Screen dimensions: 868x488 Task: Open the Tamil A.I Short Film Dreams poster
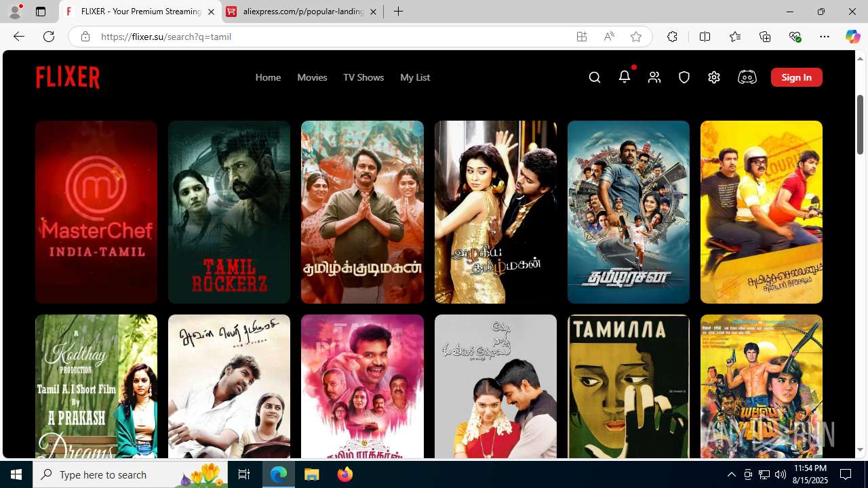click(x=96, y=386)
